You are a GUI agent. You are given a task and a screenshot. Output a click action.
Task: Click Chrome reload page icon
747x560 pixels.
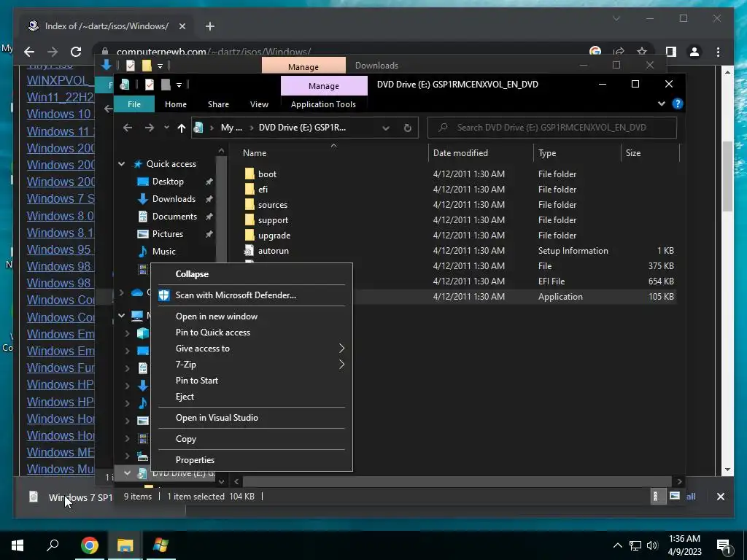click(x=76, y=52)
